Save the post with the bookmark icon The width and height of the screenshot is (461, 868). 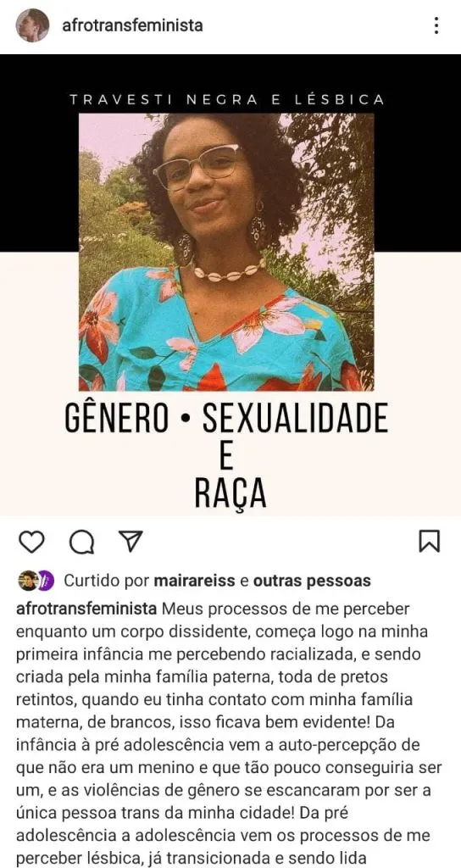pyautogui.click(x=429, y=542)
